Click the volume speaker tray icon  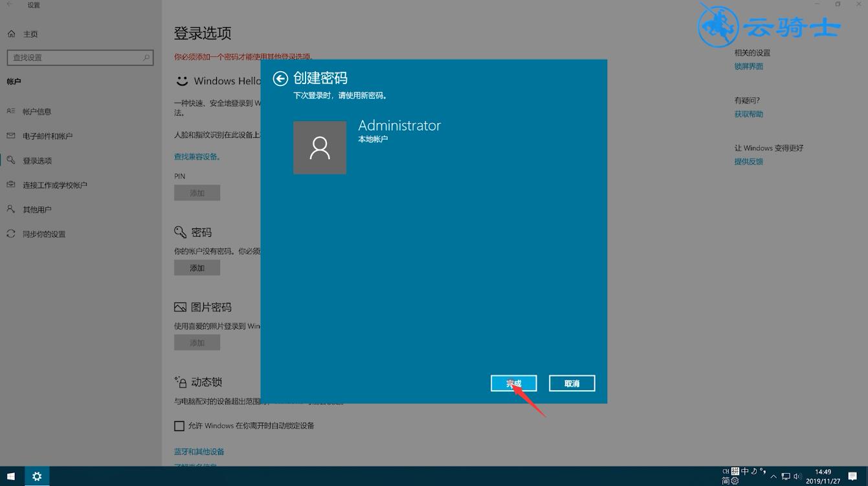click(x=797, y=477)
